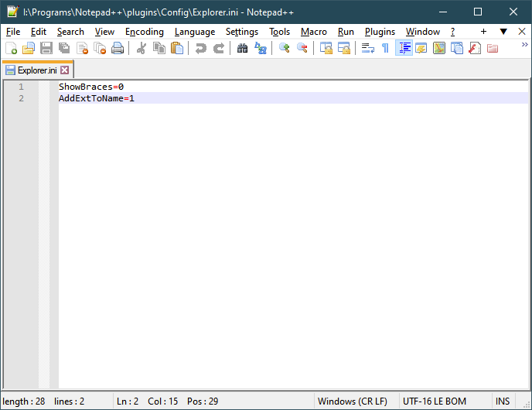Close the current document with Close icon
This screenshot has width=532, height=410.
coord(82,48)
